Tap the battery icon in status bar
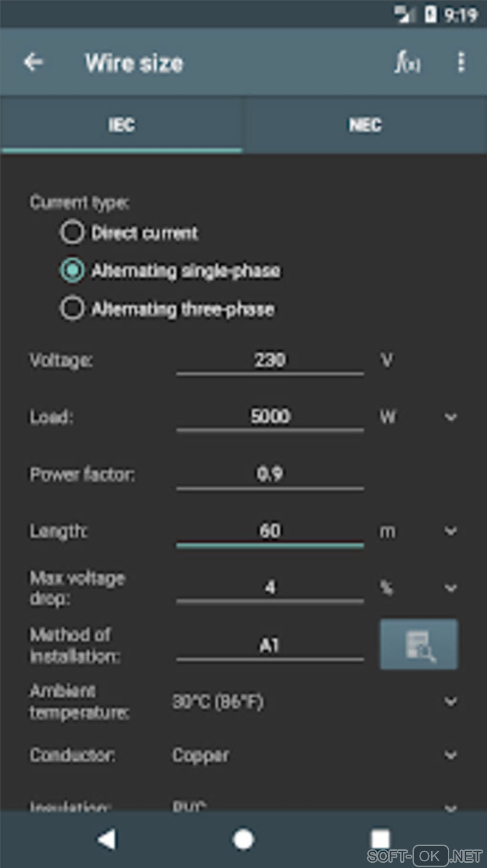Screen dimensions: 487x868 (x=430, y=14)
